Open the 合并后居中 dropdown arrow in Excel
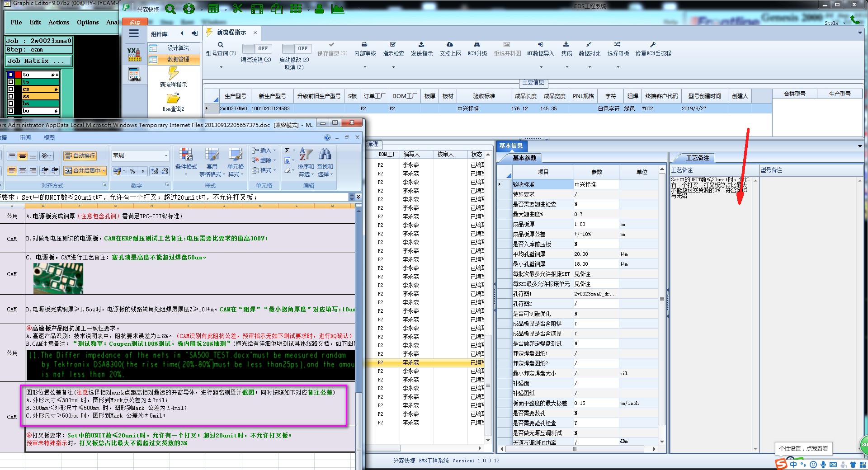Screen dimensions: 868x470 point(104,171)
